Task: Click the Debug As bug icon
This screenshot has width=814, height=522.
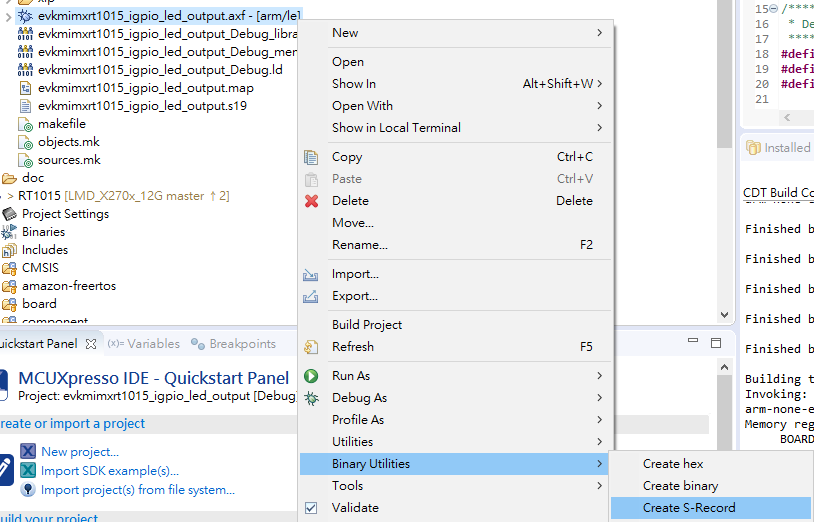Action: point(311,398)
